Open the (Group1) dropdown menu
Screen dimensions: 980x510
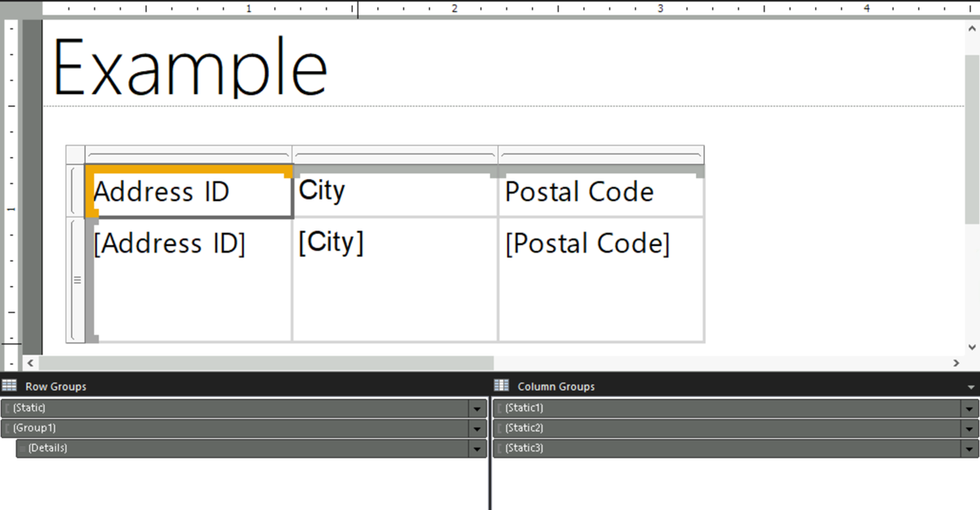click(478, 427)
